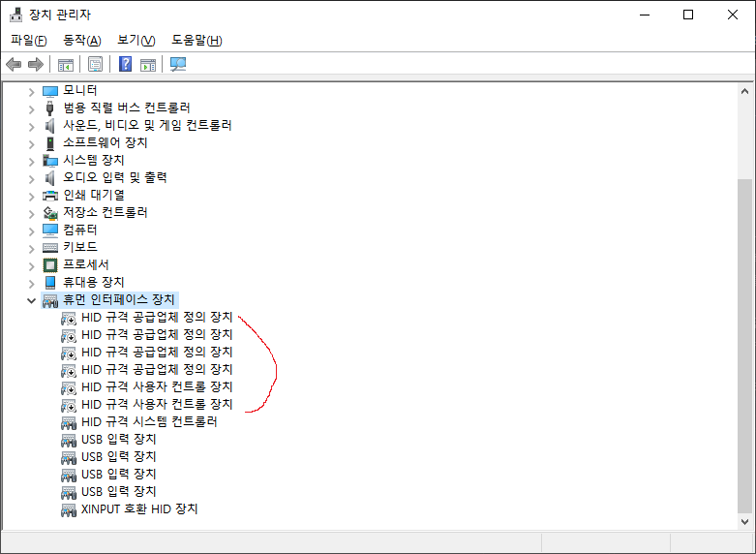The width and height of the screenshot is (756, 554).
Task: Expand 범용 직렬 버스 컨트롤러 category
Action: coord(31,109)
